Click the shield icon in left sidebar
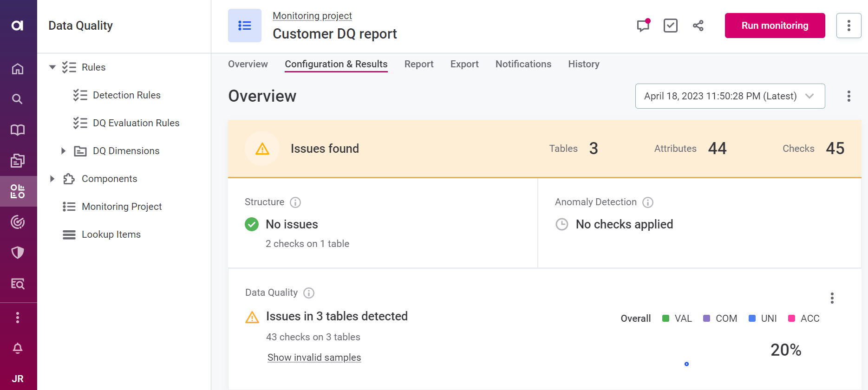Screen dimensions: 868x390 18,253
